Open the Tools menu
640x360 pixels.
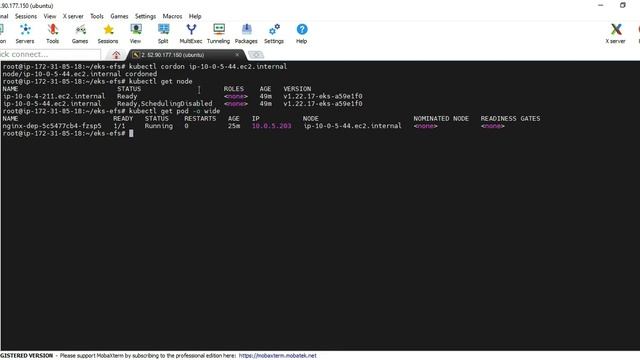tap(97, 16)
